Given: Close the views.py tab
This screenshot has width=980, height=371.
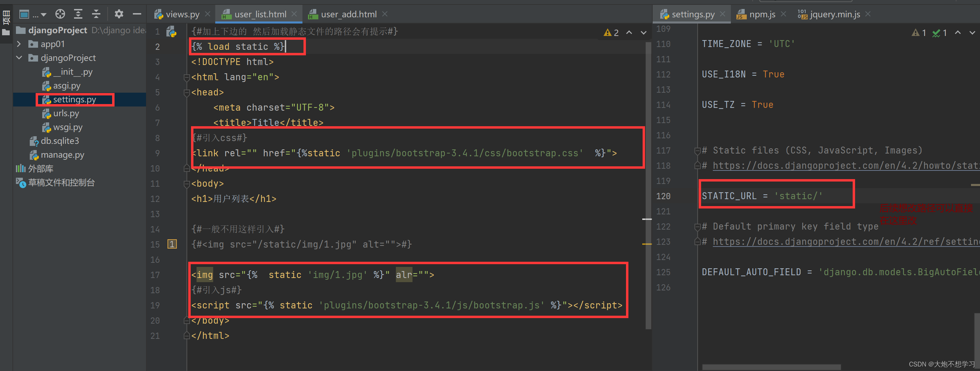Looking at the screenshot, I should coord(208,14).
